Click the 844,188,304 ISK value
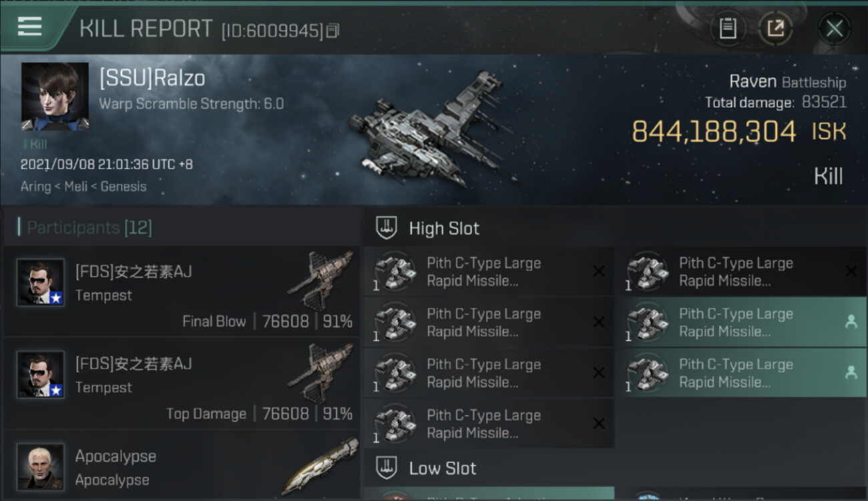Screen dimensions: 868x501 click(x=739, y=132)
